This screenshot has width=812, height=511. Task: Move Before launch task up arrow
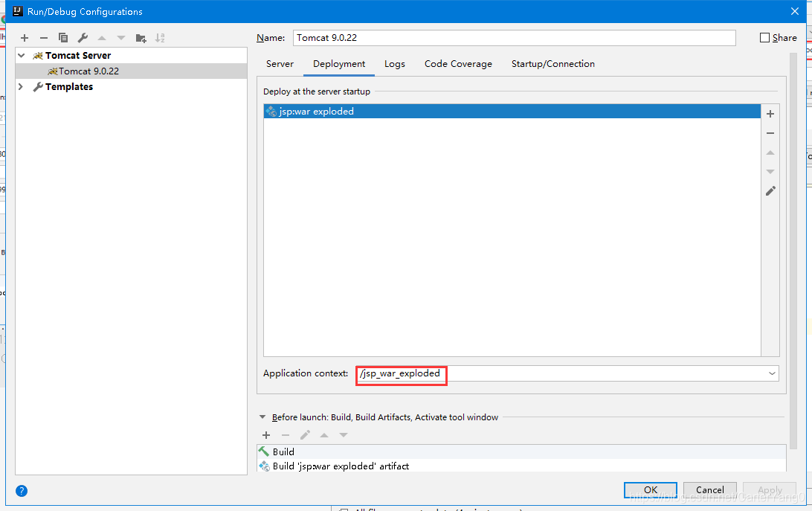coord(324,435)
